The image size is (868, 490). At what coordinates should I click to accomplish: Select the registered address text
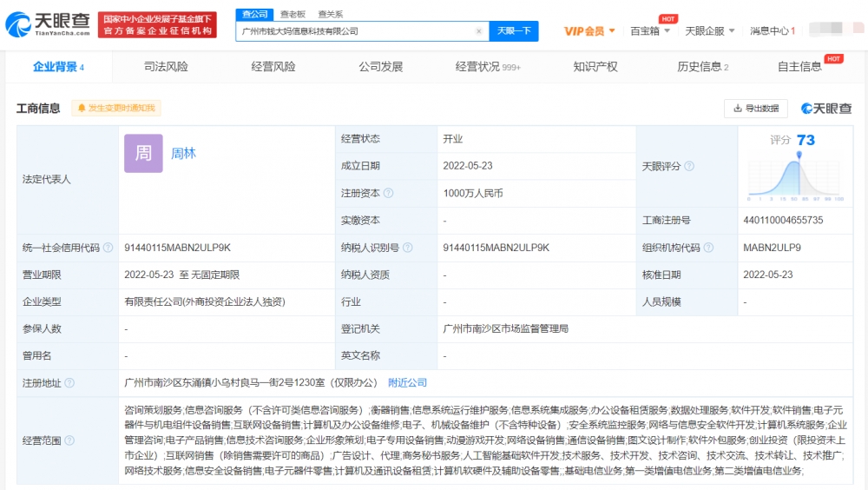[251, 383]
